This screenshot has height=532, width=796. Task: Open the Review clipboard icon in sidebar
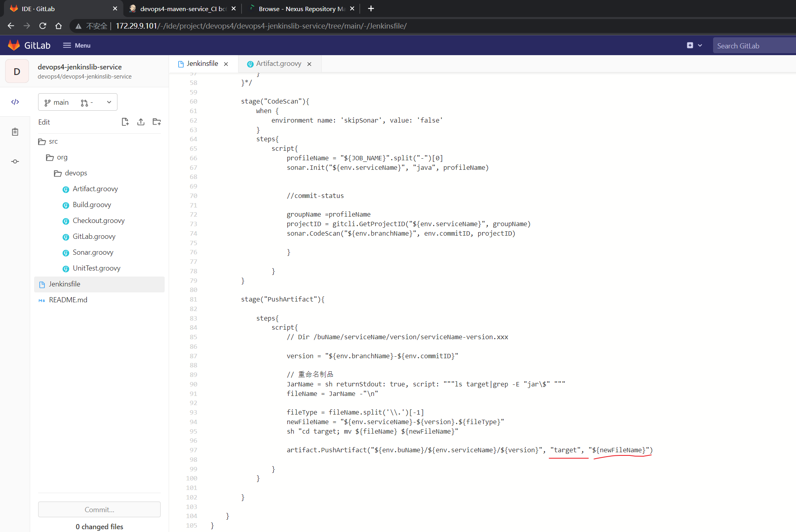15,132
